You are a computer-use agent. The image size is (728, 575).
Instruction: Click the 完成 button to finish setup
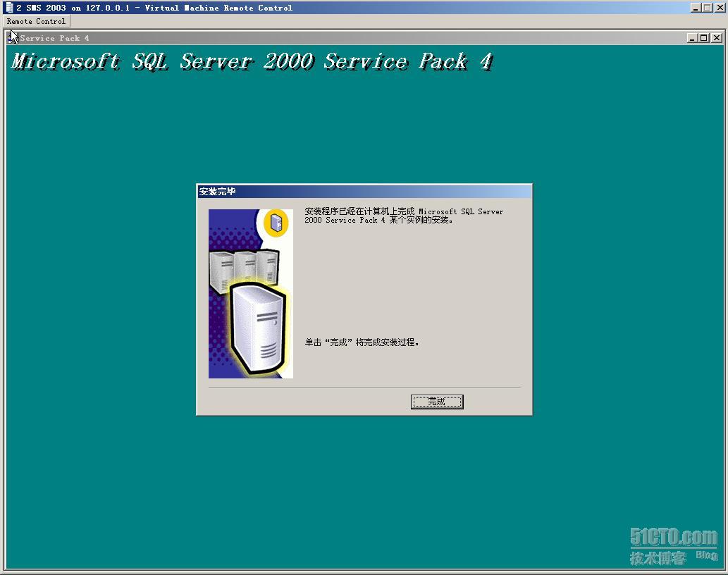[437, 402]
